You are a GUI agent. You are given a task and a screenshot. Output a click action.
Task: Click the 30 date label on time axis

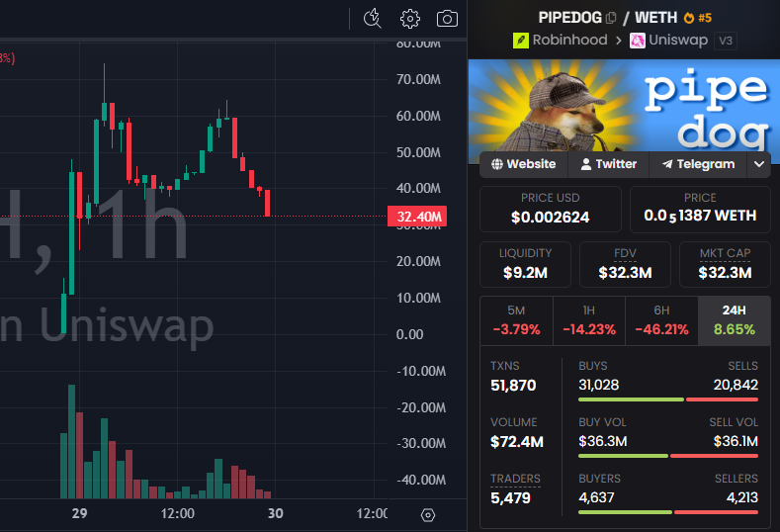[275, 513]
